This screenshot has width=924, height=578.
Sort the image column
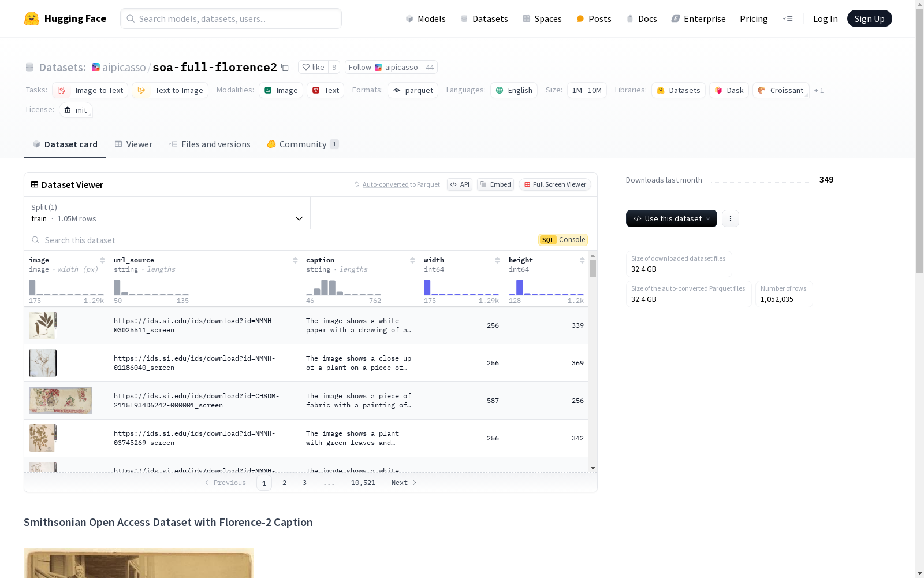(102, 260)
